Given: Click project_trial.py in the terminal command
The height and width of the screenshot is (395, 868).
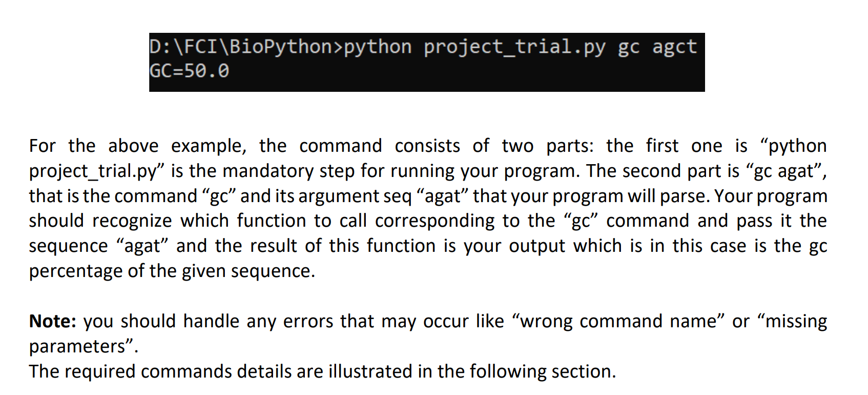Looking at the screenshot, I should tap(514, 47).
